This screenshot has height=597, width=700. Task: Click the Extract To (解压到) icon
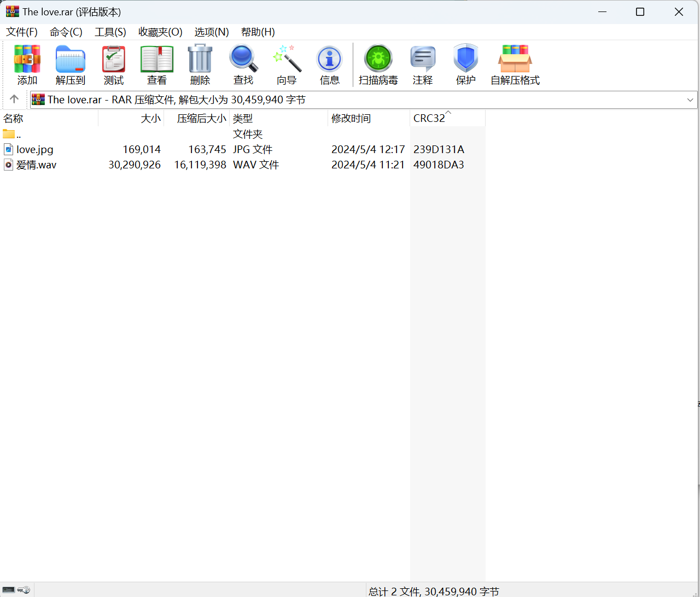pyautogui.click(x=71, y=59)
